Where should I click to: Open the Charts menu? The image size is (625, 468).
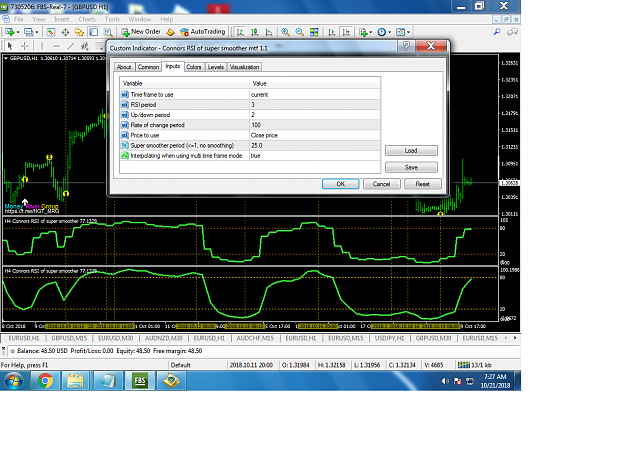[x=87, y=19]
